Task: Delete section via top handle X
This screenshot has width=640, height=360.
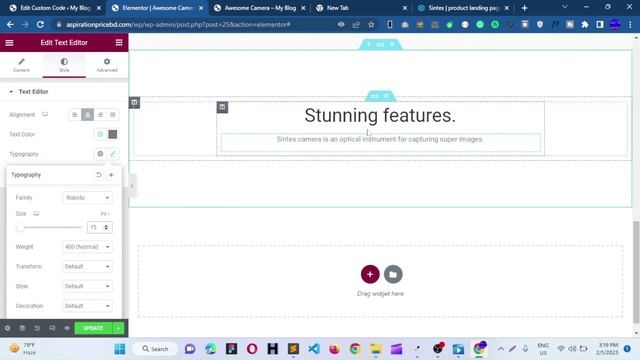Action: [x=392, y=44]
